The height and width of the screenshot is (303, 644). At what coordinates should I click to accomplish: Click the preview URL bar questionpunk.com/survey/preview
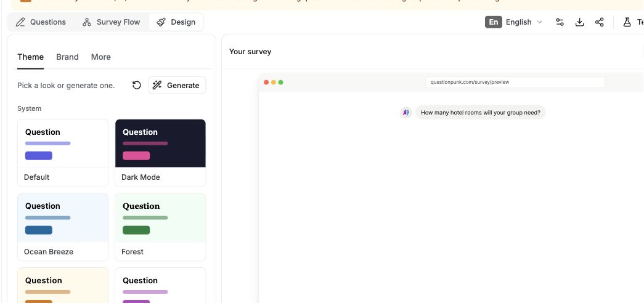(x=515, y=82)
